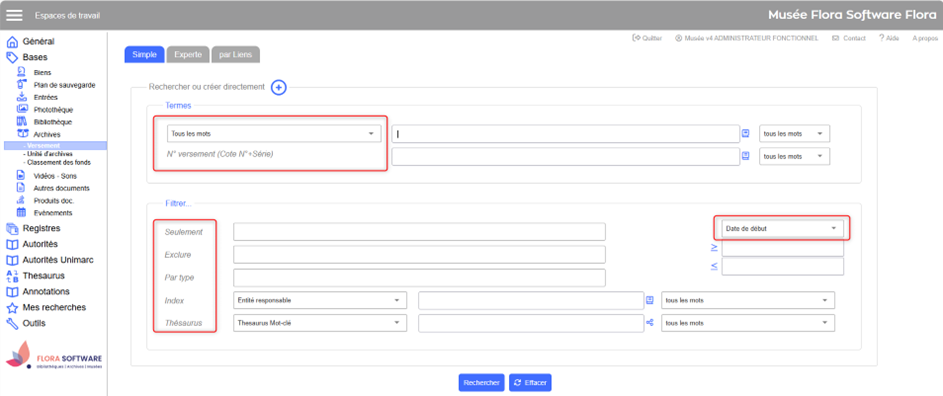The width and height of the screenshot is (943, 396).
Task: Focus the Seulement filter field
Action: pyautogui.click(x=419, y=232)
